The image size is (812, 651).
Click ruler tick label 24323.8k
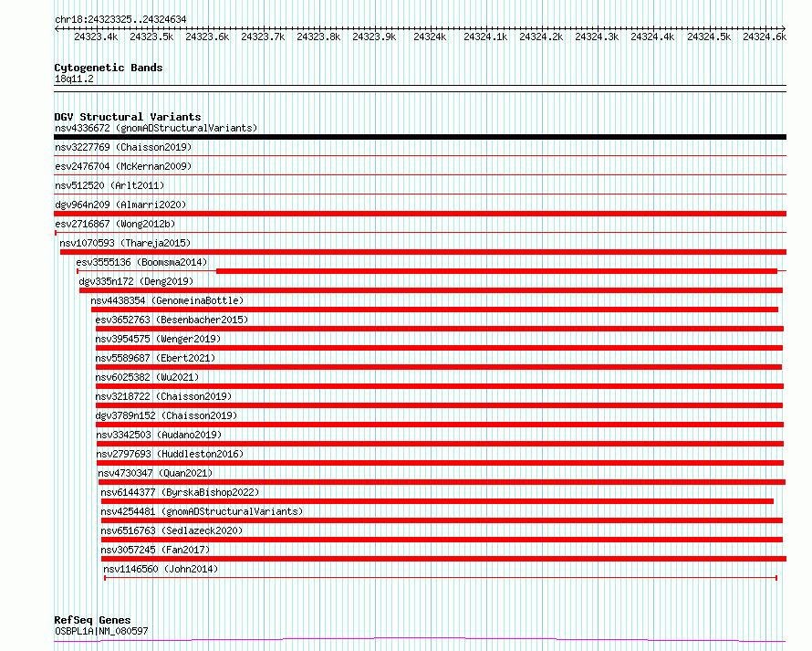[x=318, y=37]
